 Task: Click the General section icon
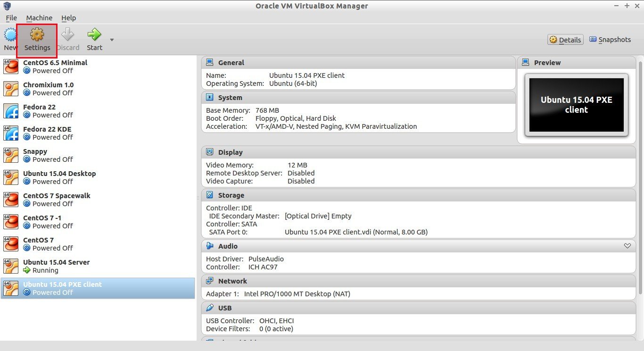click(x=209, y=62)
